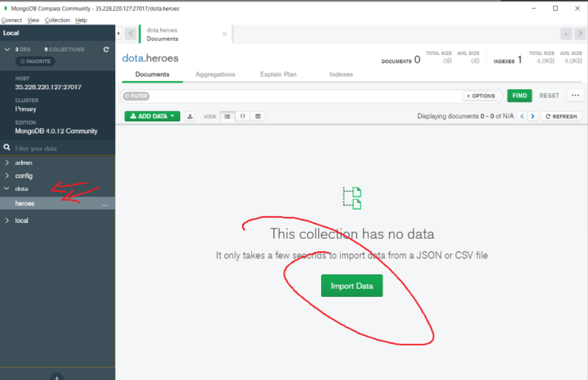
Task: Switch to JSON braces view
Action: click(x=242, y=116)
